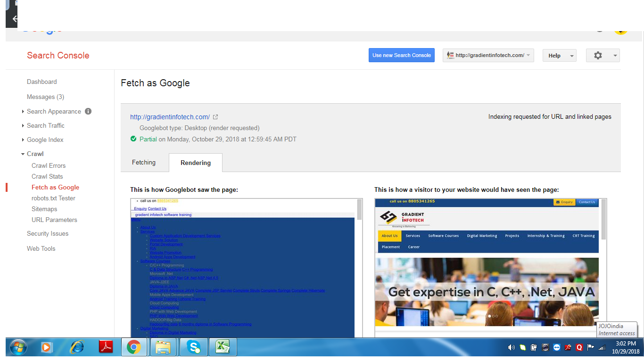
Task: Click the Search Console title link
Action: (x=58, y=55)
